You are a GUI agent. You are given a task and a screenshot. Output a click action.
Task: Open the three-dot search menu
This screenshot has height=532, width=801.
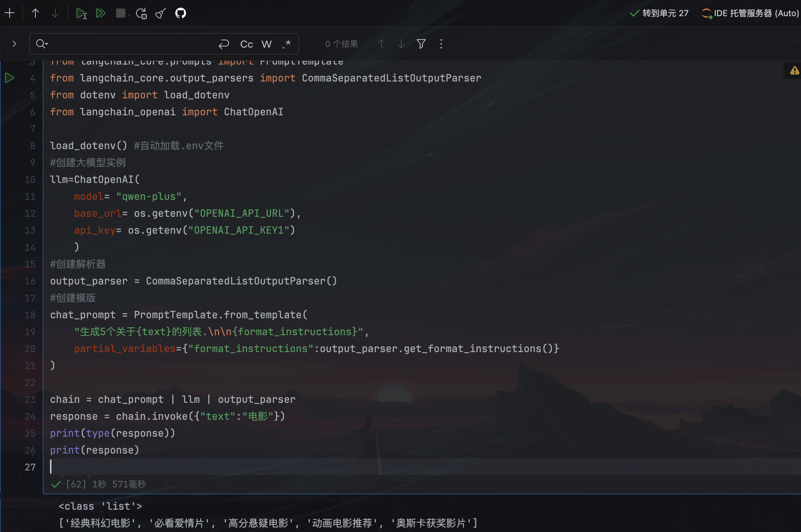pyautogui.click(x=441, y=44)
